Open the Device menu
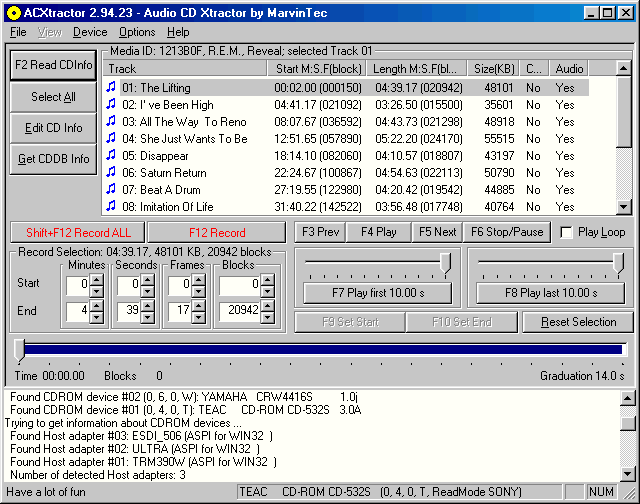This screenshot has height=504, width=640. click(90, 32)
